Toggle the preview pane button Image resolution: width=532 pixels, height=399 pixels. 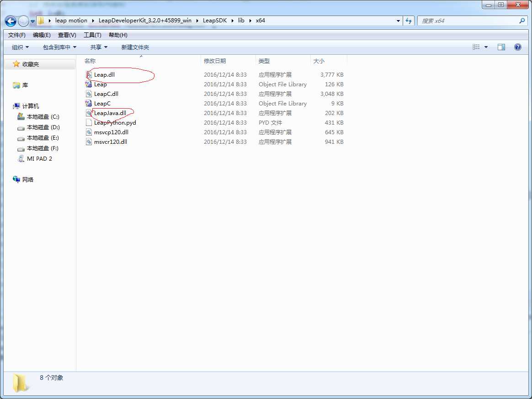[501, 47]
